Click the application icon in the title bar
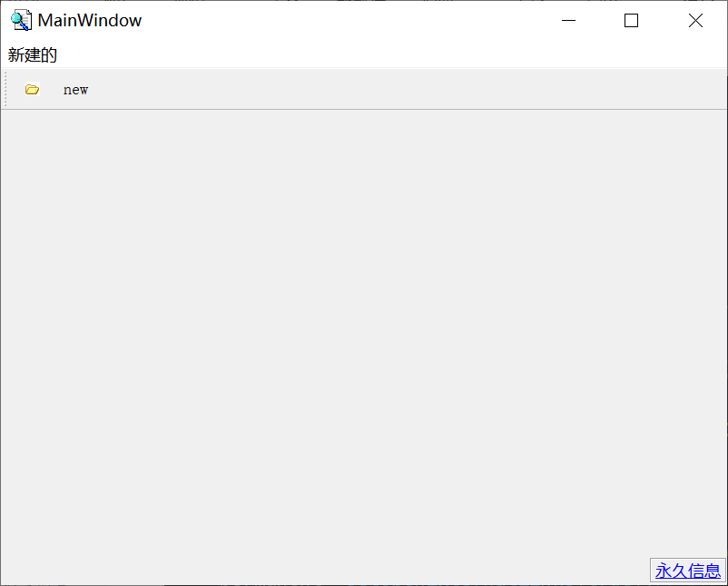728x586 pixels. 20,20
